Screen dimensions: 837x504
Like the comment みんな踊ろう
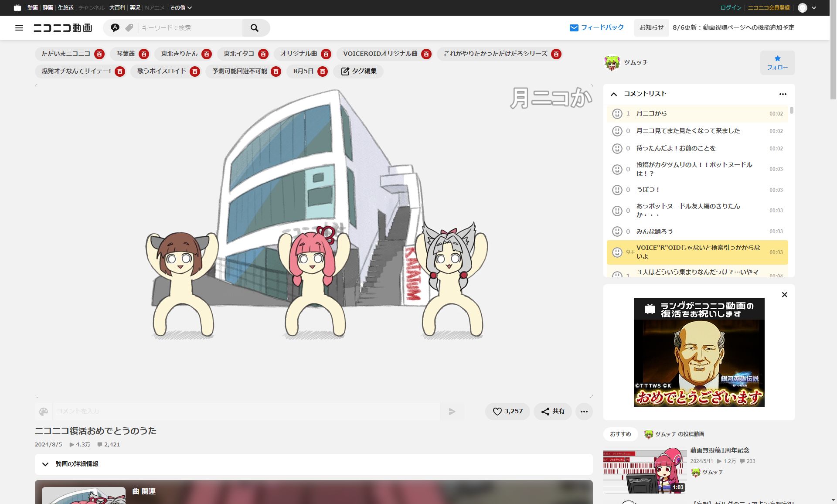(x=617, y=232)
